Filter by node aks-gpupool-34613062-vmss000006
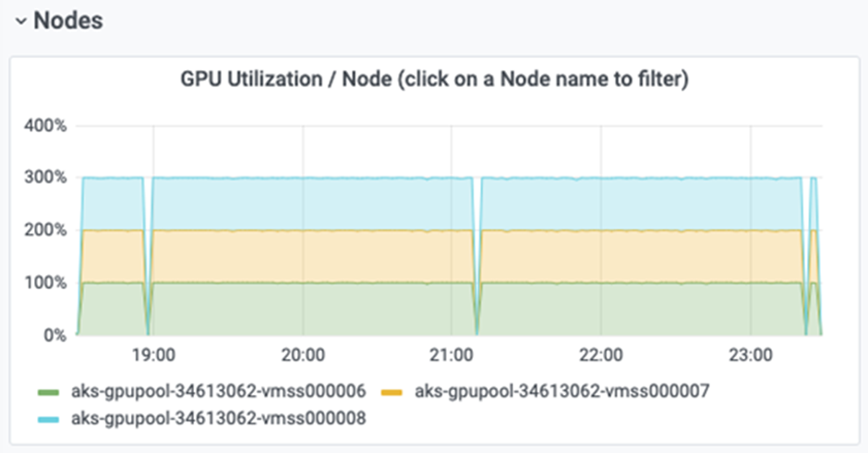The height and width of the screenshot is (453, 868). click(218, 391)
